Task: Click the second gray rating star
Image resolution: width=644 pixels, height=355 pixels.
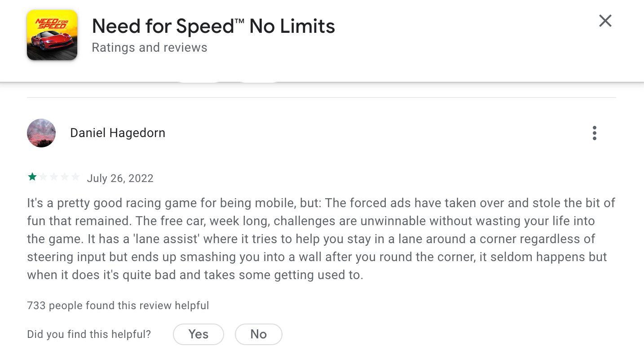Action: point(43,177)
